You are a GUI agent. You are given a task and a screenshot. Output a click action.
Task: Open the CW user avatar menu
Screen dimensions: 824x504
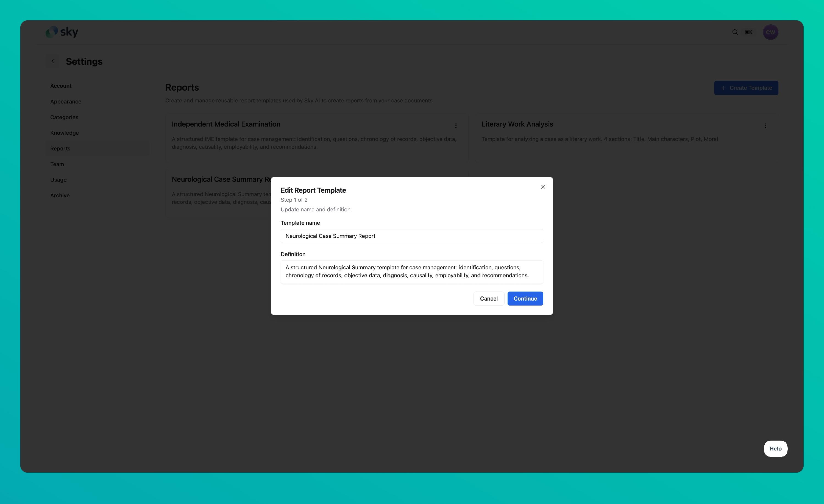(x=770, y=32)
